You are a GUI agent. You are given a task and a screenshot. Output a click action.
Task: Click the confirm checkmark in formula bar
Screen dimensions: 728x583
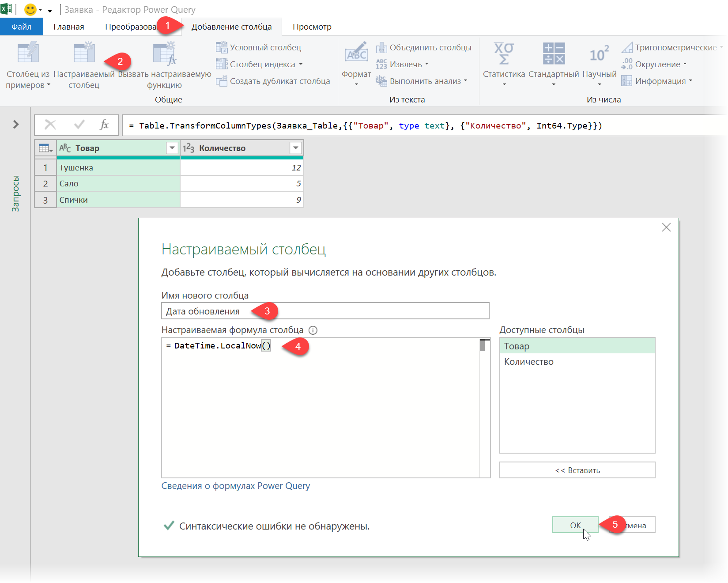coord(79,125)
